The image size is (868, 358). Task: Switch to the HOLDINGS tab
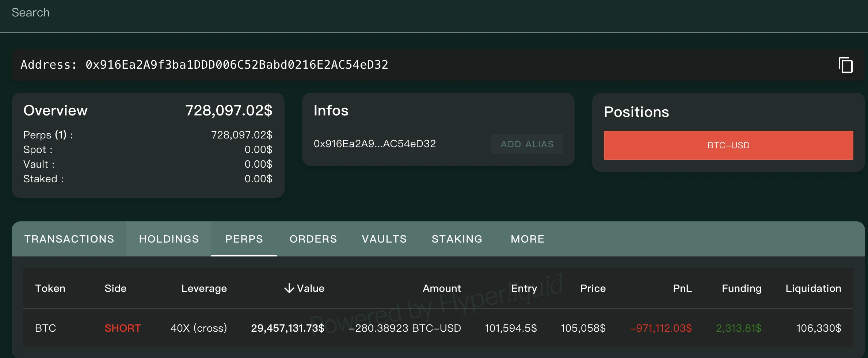(x=169, y=239)
